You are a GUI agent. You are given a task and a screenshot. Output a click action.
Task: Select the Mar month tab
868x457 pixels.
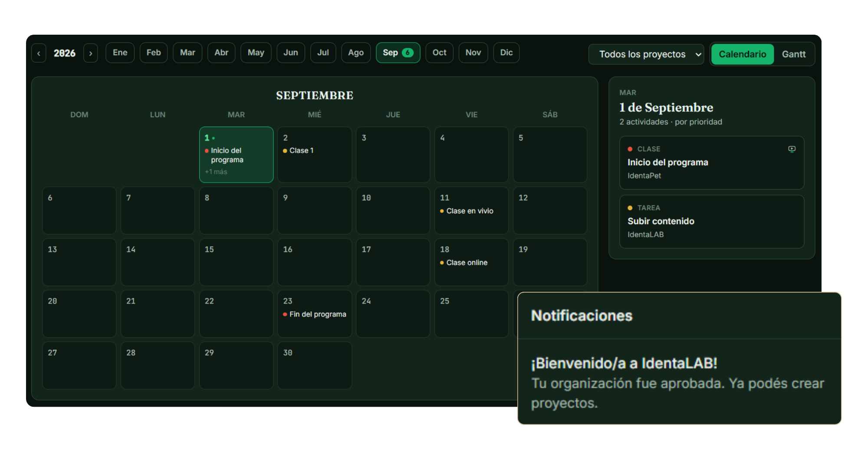(x=187, y=53)
